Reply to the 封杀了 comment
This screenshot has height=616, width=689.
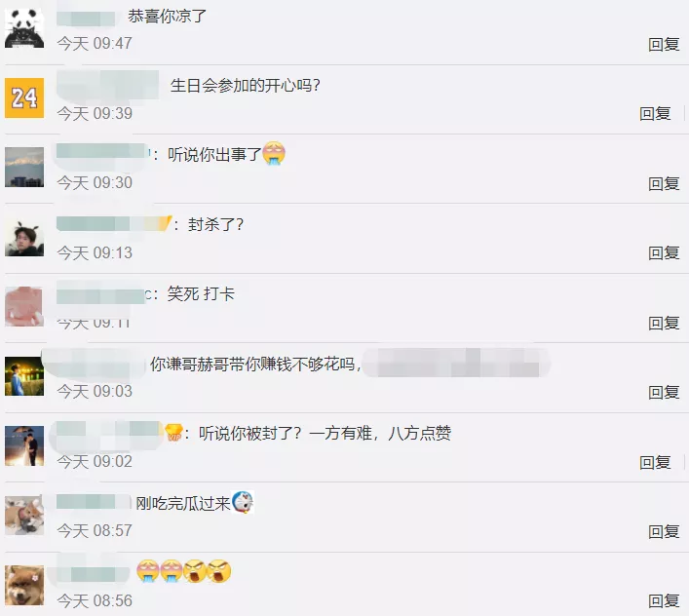[x=664, y=253]
